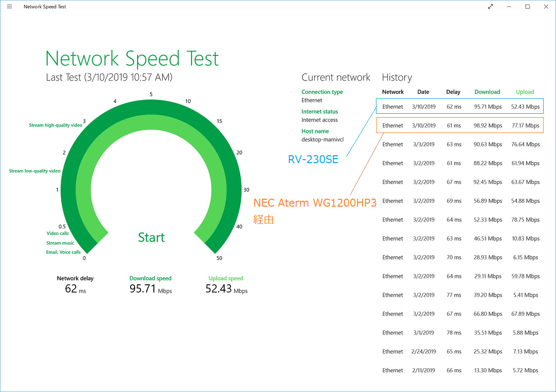Select history row with 95.71 Mbps download

pyautogui.click(x=460, y=106)
